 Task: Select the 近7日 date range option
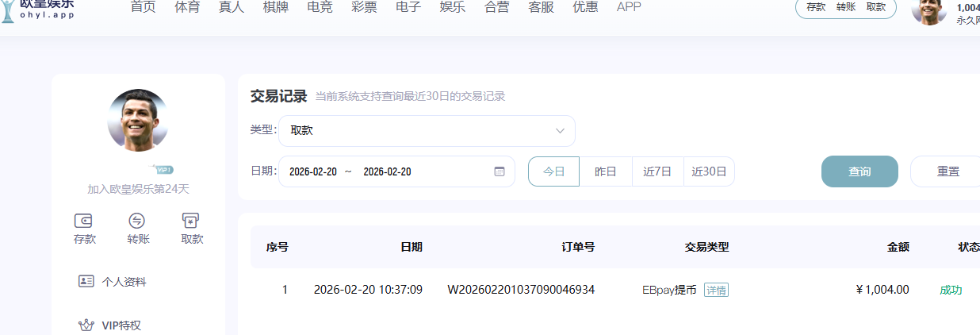point(657,171)
